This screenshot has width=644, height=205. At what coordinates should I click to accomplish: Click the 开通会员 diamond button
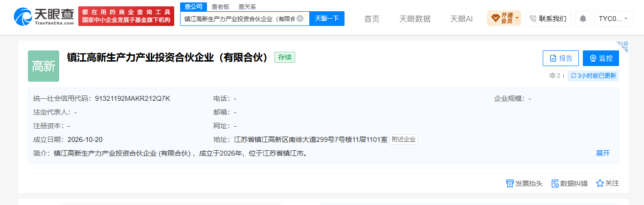coord(504,19)
